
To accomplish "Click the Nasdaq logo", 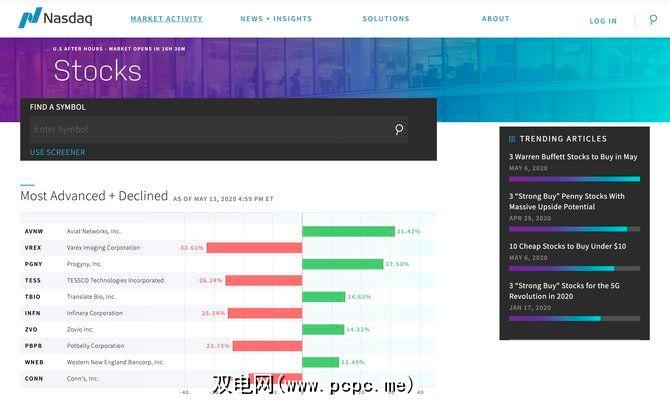I will tap(55, 18).
